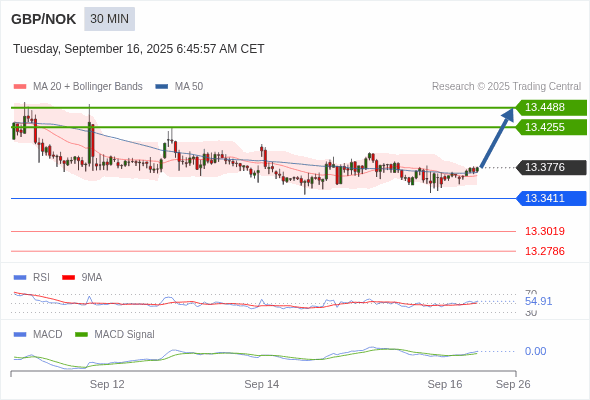Click the MACD Signal green legend marker
590x400 pixels.
(x=81, y=335)
